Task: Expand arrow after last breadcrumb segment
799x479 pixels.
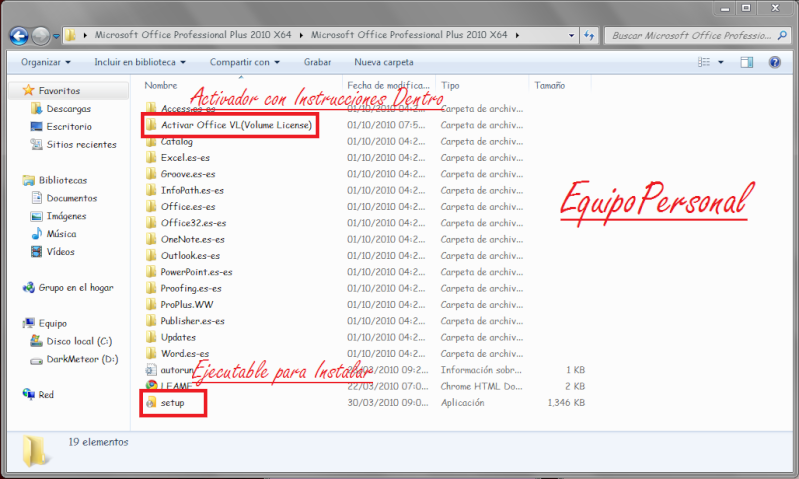Action: 517,35
